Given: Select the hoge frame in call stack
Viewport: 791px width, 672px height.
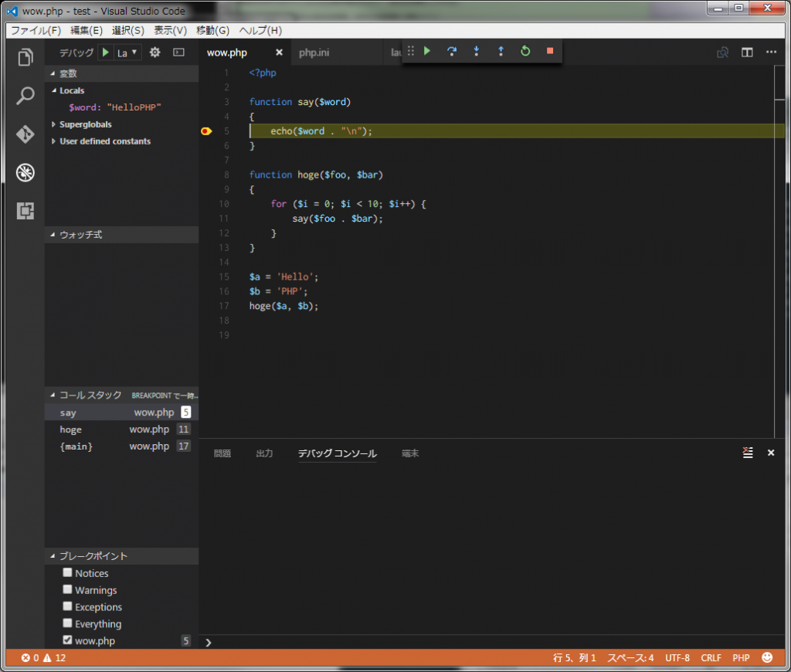Looking at the screenshot, I should tap(121, 429).
